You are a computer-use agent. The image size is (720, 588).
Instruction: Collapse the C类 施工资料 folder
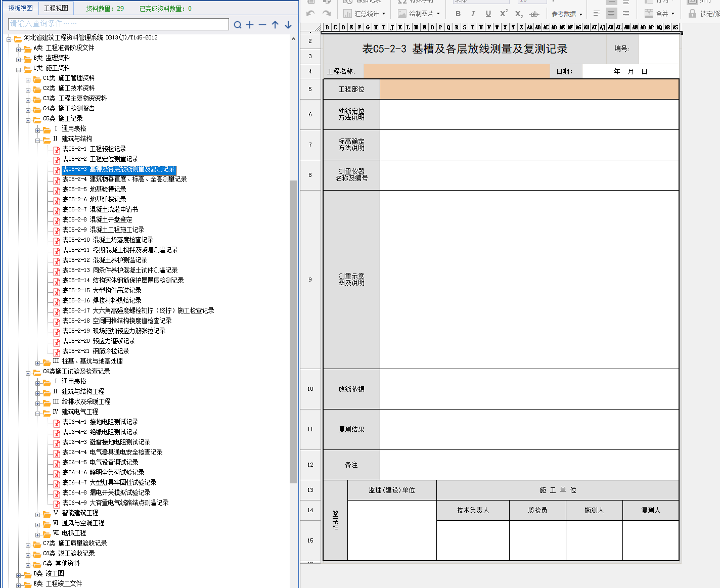19,70
